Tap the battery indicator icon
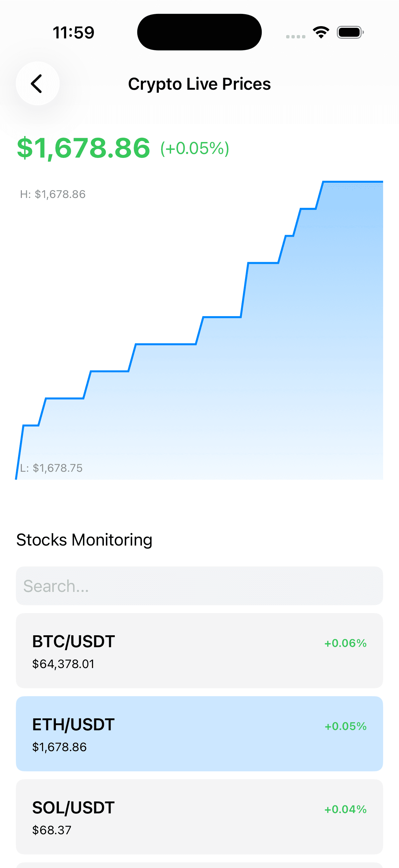Screen dimensions: 399x868 pyautogui.click(x=350, y=32)
